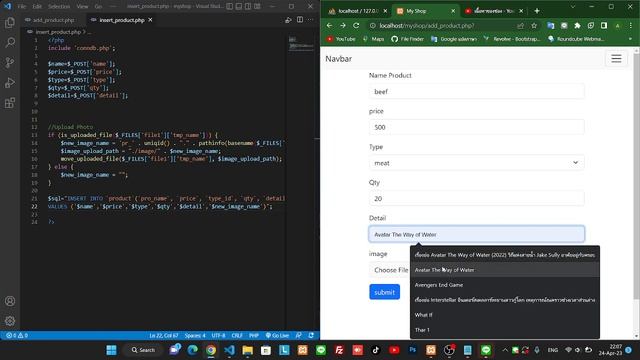The image size is (640, 360).
Task: Toggle the Navbar hamburger menu
Action: (x=616, y=58)
